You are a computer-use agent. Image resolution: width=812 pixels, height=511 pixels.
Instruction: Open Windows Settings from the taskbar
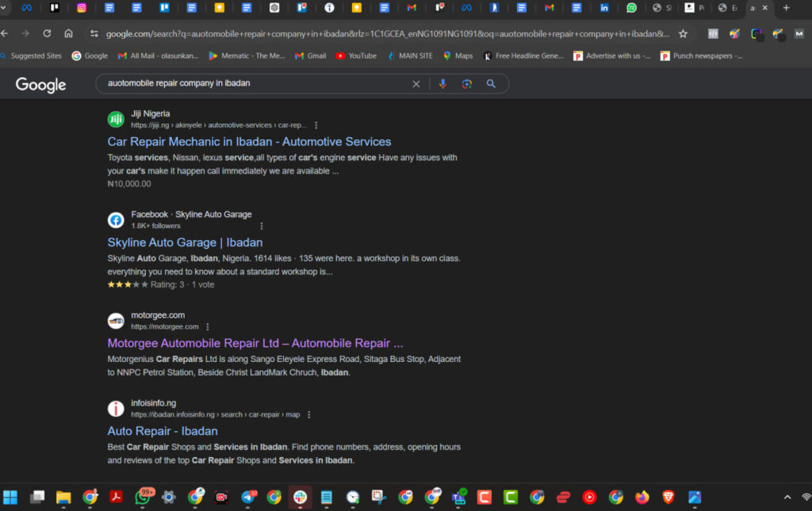click(168, 498)
